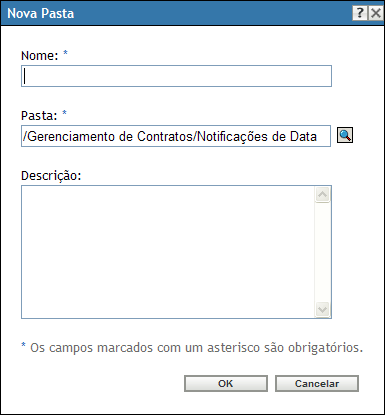Click the Nome label
This screenshot has height=415, width=385.
(40, 56)
